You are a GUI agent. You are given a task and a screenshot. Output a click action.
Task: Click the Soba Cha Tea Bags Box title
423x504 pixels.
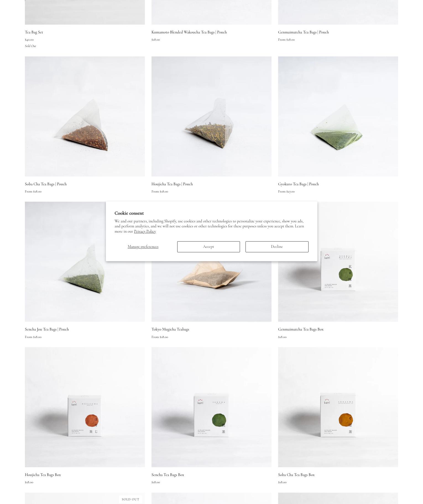(296, 475)
